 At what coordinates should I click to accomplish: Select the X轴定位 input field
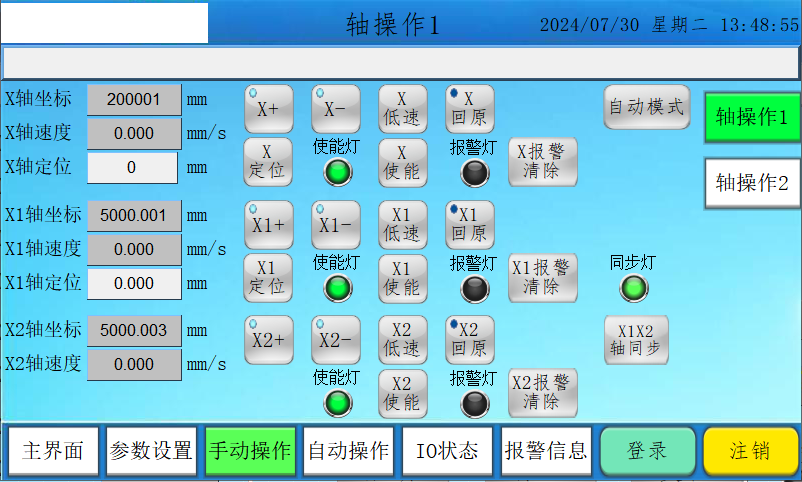pyautogui.click(x=133, y=168)
